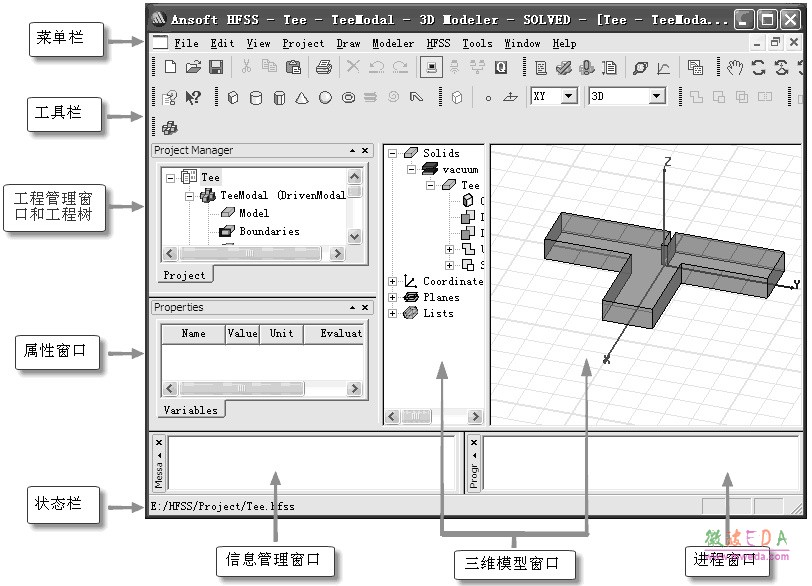Select the Draw Box tool

233,97
